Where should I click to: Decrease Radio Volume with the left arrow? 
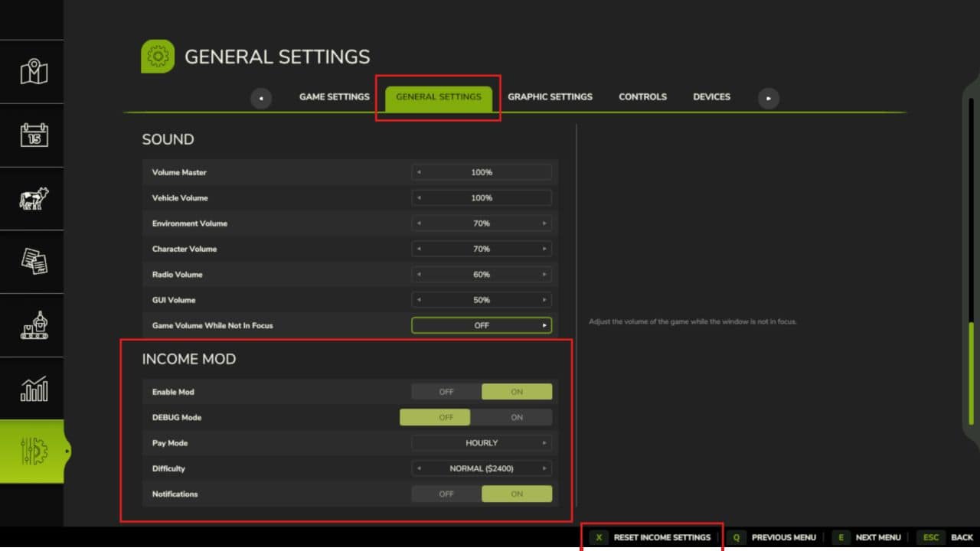(418, 274)
